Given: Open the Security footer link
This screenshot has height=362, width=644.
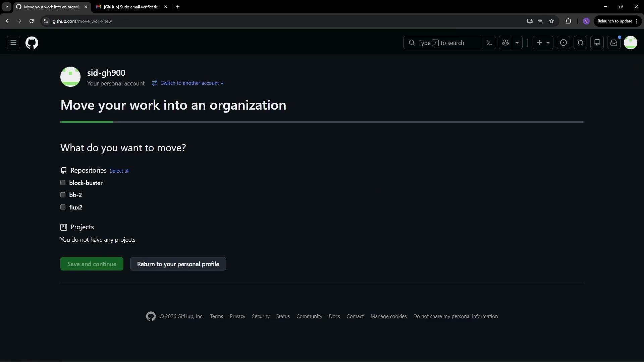Looking at the screenshot, I should (x=261, y=316).
